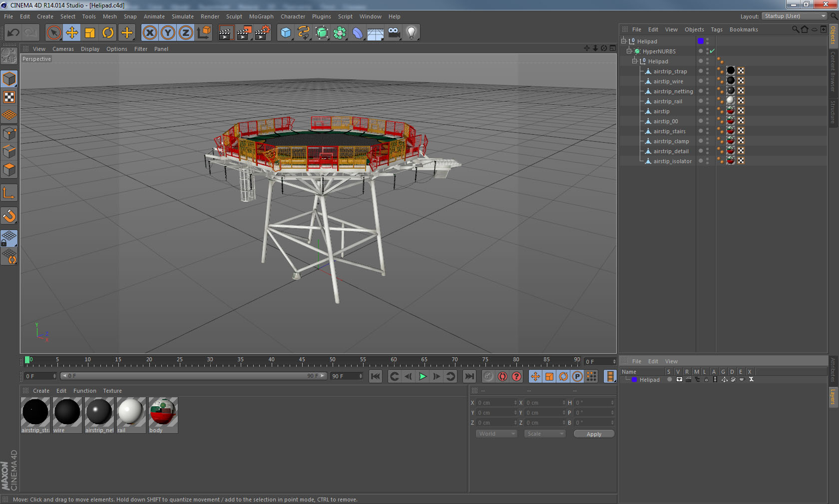Select the airstrip_netting object

point(673,91)
